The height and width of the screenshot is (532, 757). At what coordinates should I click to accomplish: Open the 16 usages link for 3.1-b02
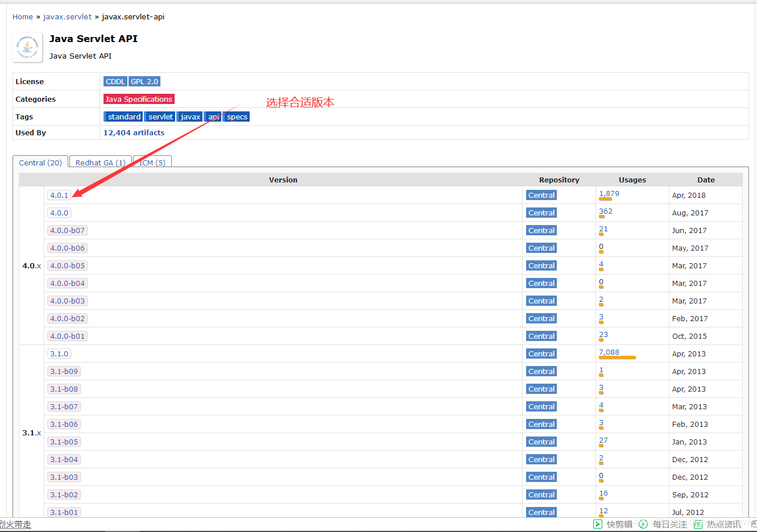(603, 493)
